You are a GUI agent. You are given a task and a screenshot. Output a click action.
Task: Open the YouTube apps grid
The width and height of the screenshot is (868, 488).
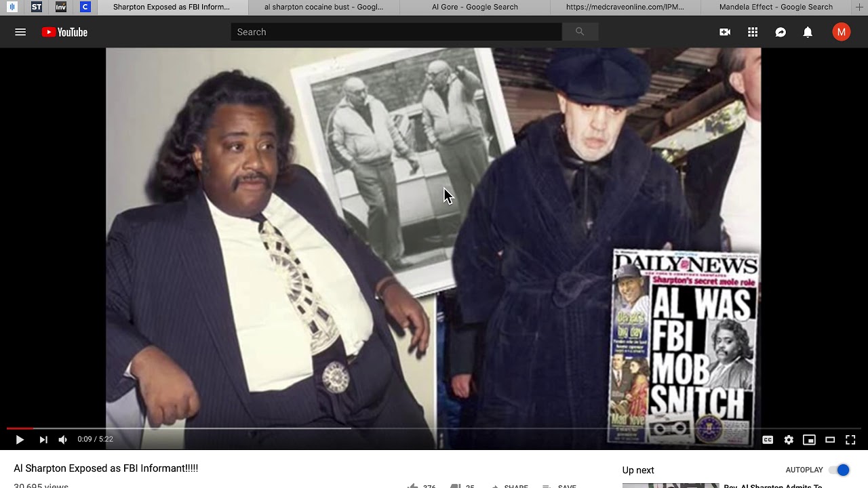pos(753,32)
